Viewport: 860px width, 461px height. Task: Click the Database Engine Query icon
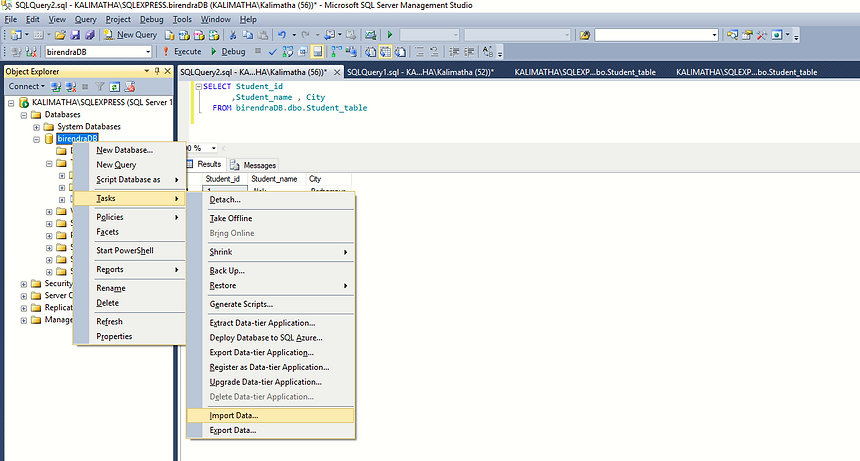pyautogui.click(x=169, y=35)
